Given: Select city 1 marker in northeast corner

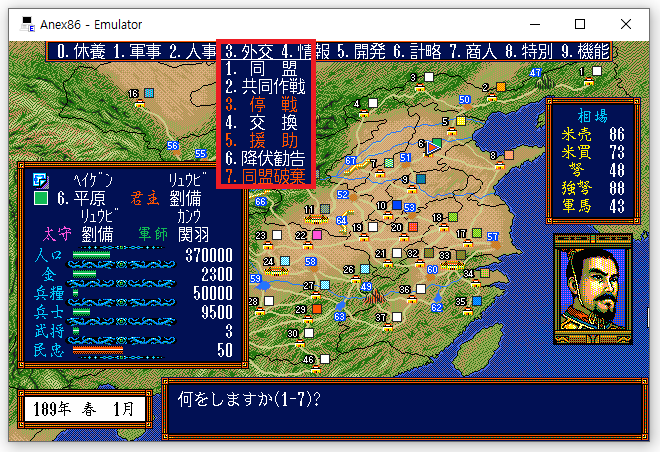Looking at the screenshot, I should 597,71.
